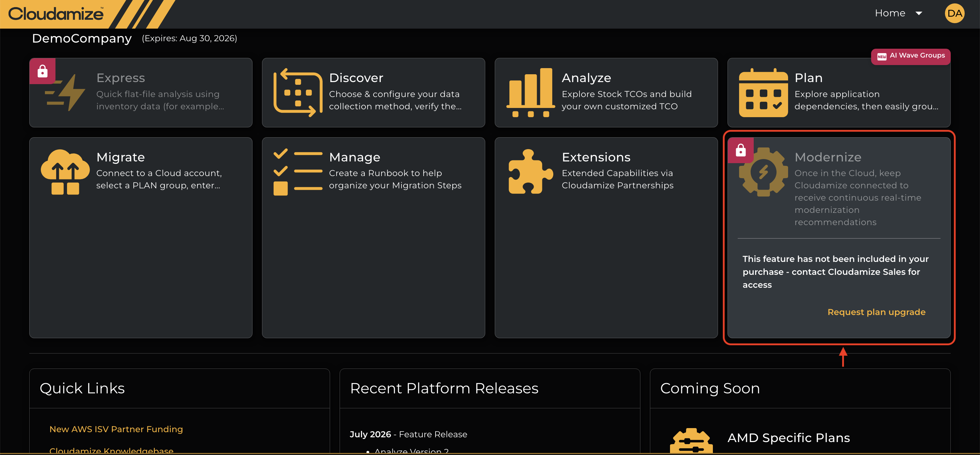The width and height of the screenshot is (980, 455).
Task: Click the lock badge on Modernize card
Action: click(x=741, y=151)
